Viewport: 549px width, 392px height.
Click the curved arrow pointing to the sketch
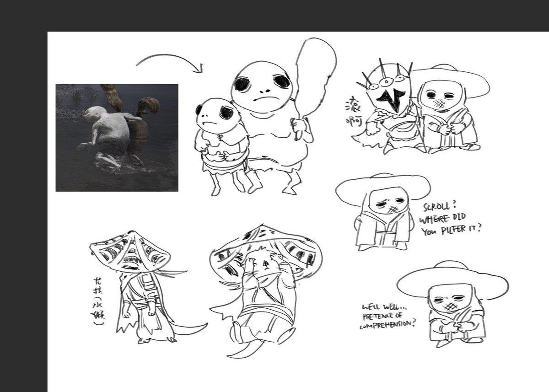[169, 63]
